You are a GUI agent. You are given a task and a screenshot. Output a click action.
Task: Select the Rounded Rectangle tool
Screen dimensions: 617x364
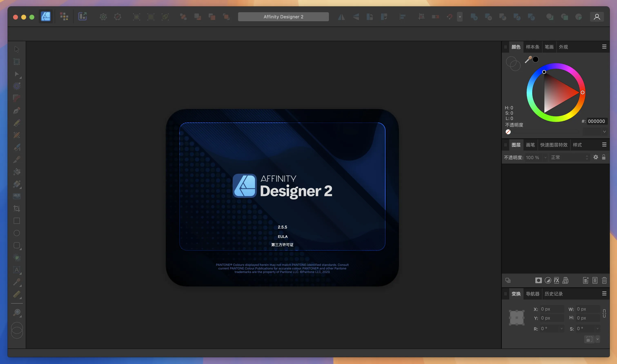tap(17, 245)
